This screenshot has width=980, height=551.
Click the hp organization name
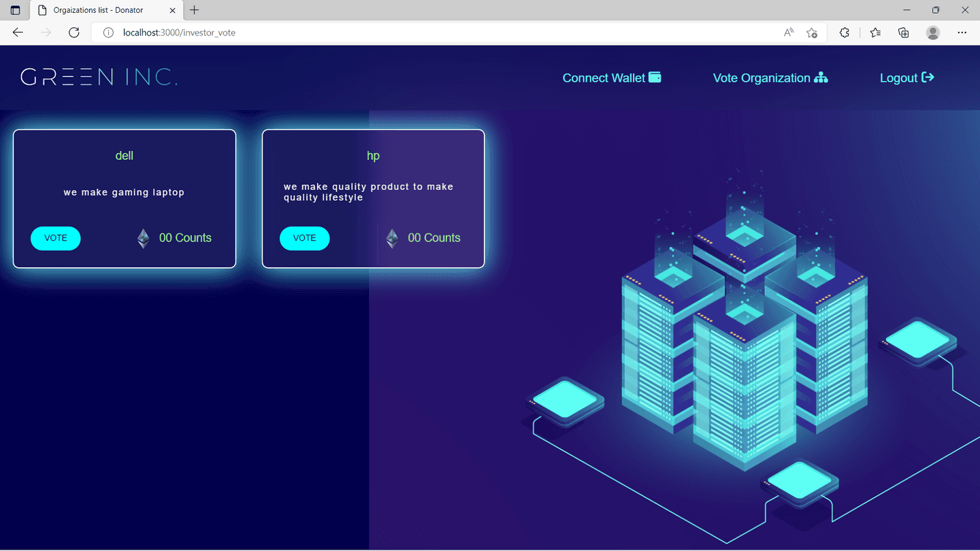pos(373,156)
